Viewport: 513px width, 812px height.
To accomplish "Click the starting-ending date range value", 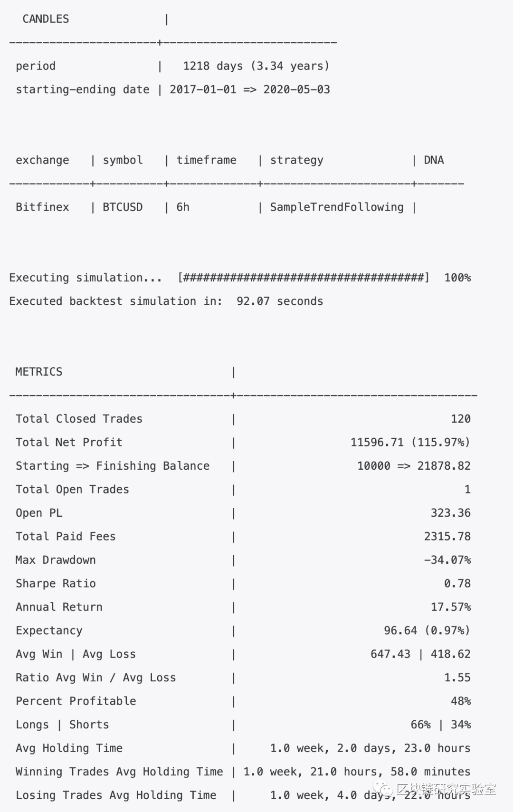I will [249, 89].
